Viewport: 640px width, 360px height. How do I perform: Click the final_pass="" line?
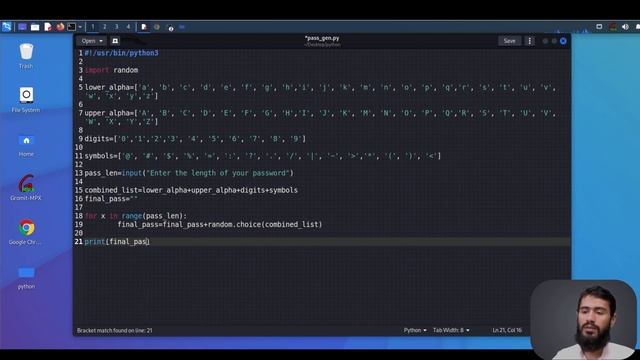(x=111, y=199)
